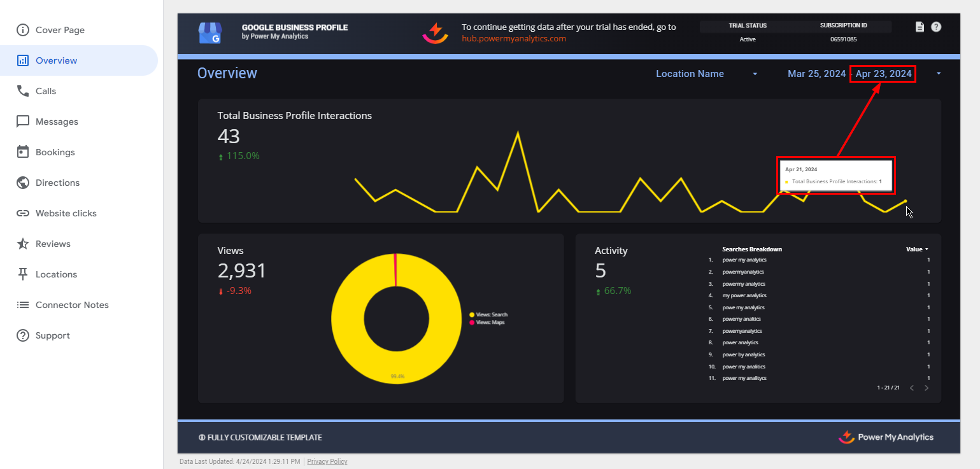Open the Support page
The image size is (980, 469).
pyautogui.click(x=52, y=335)
